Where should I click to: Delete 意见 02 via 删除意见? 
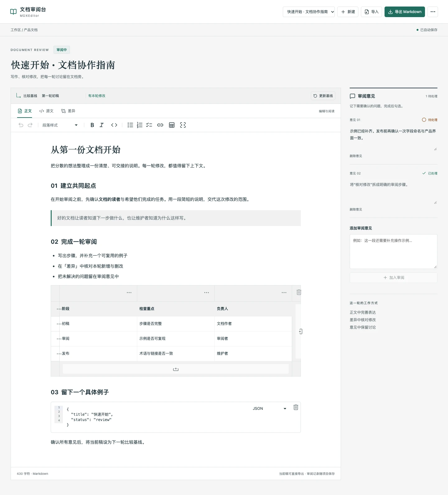point(356,210)
